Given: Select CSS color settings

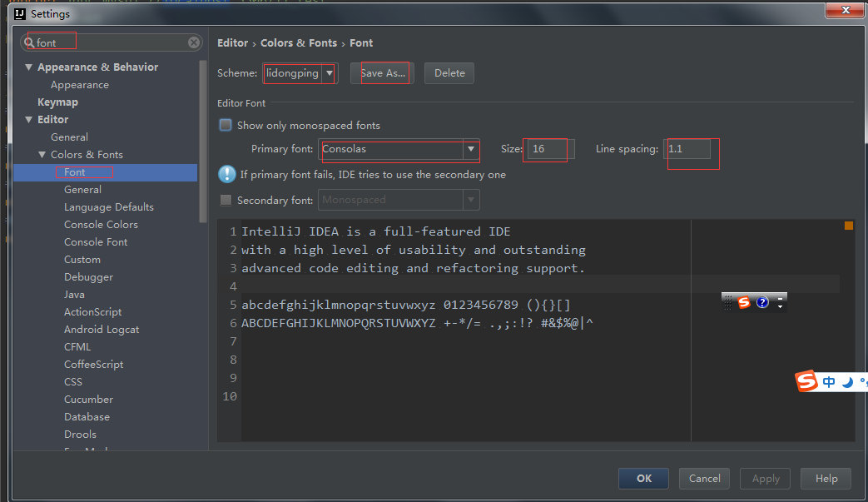Looking at the screenshot, I should click(x=72, y=382).
